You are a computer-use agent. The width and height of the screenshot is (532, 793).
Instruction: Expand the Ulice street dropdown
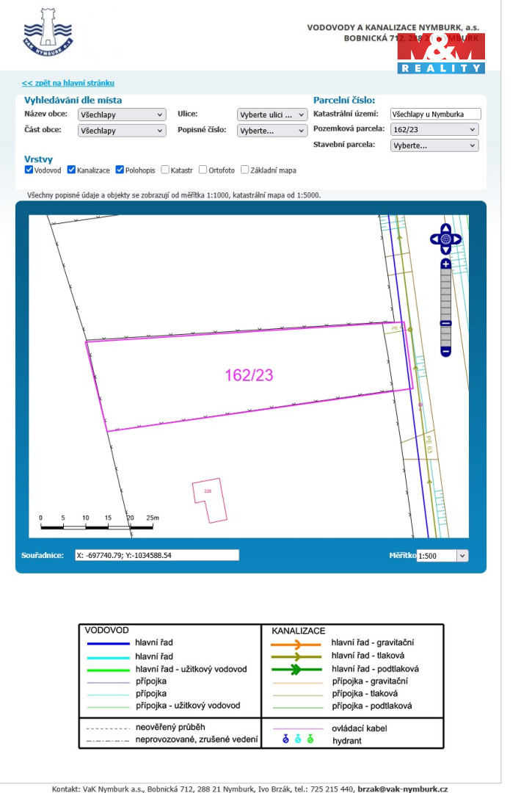(272, 115)
